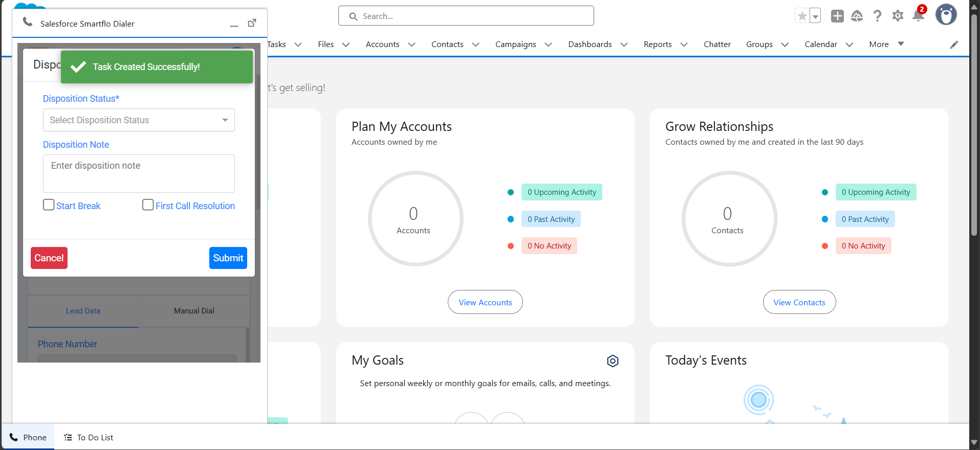Open the Chatter tab
The width and height of the screenshot is (980, 450).
(717, 44)
